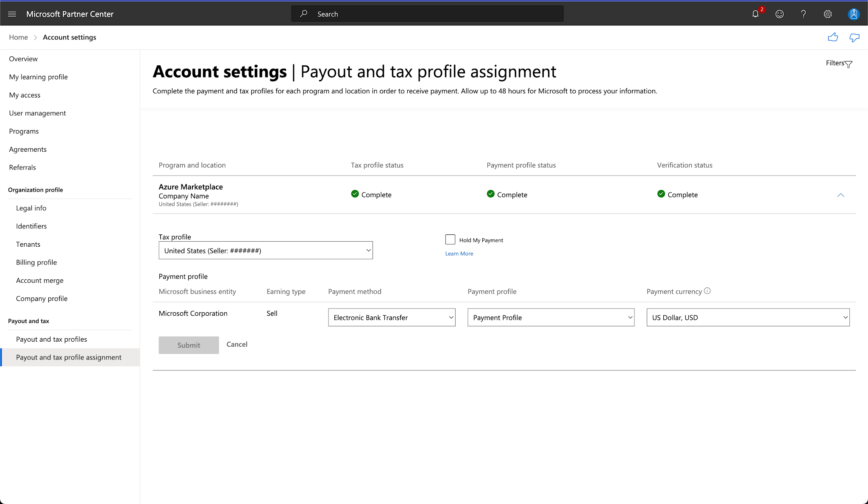Open Company profile page

[x=42, y=299]
